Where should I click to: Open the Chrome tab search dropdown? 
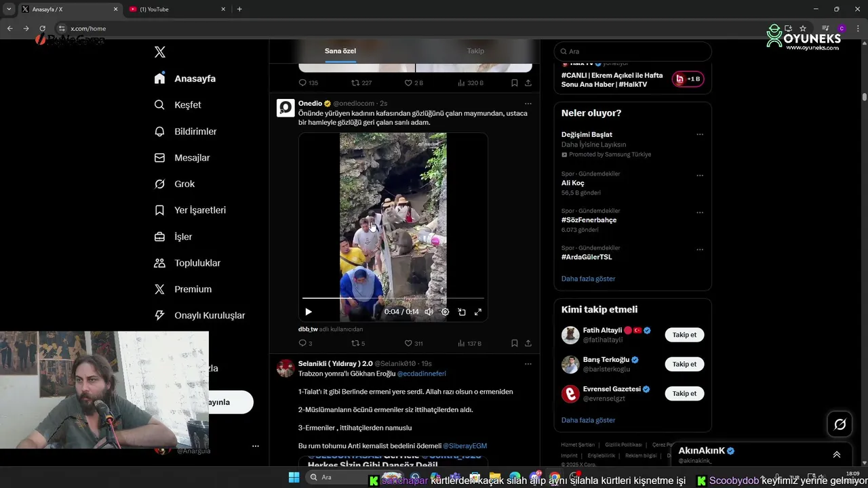pos(9,9)
